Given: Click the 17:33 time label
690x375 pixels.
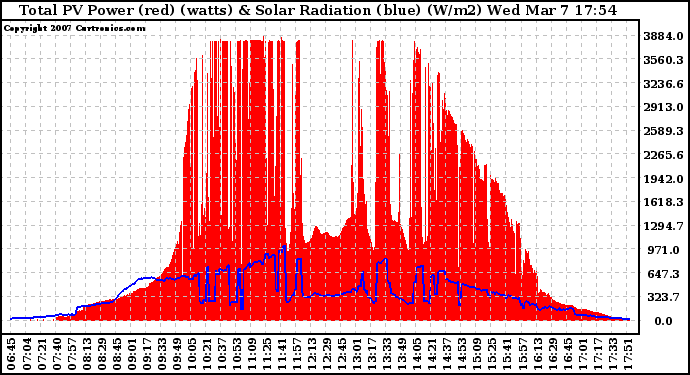Looking at the screenshot, I should [x=612, y=354].
